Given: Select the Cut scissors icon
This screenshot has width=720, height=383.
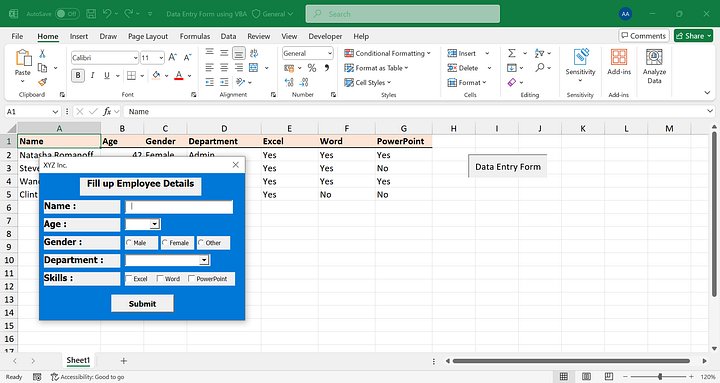Looking at the screenshot, I should [42, 54].
